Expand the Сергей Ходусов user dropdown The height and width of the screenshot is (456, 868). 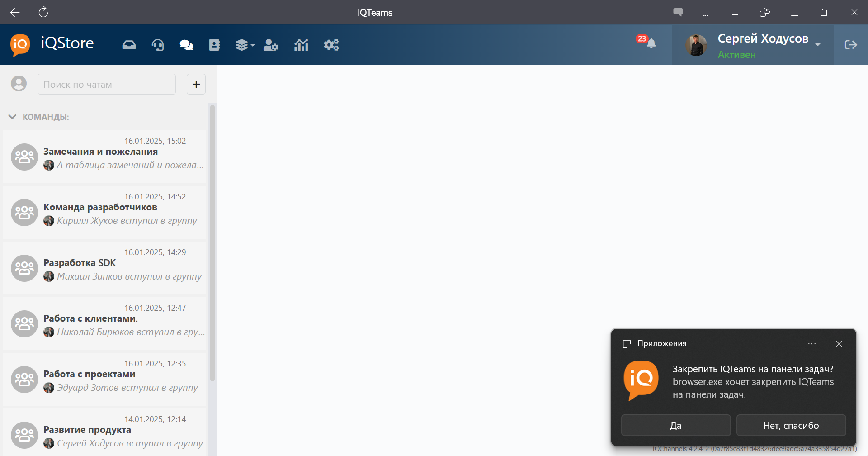click(818, 44)
